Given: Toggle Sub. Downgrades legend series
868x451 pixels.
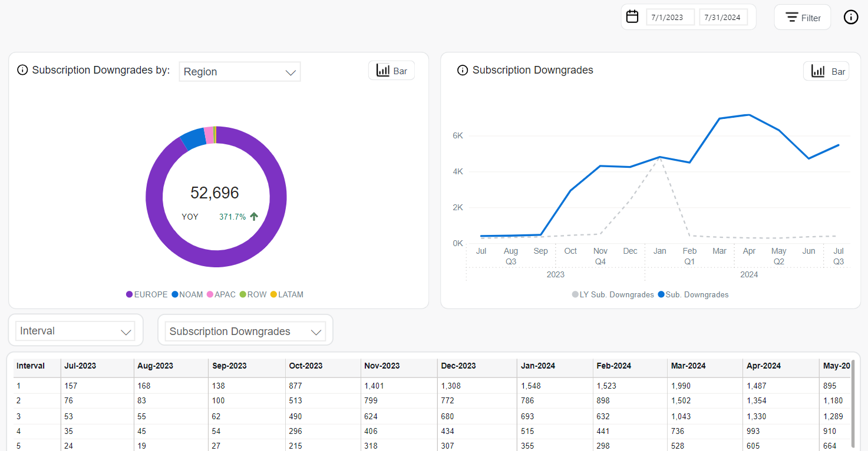Looking at the screenshot, I should [x=694, y=294].
